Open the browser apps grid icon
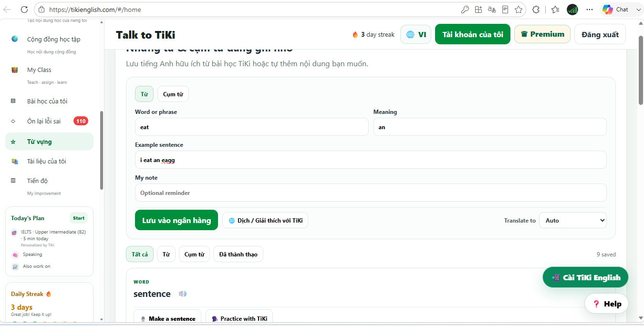Viewport: 644px width, 326px height. (478, 10)
